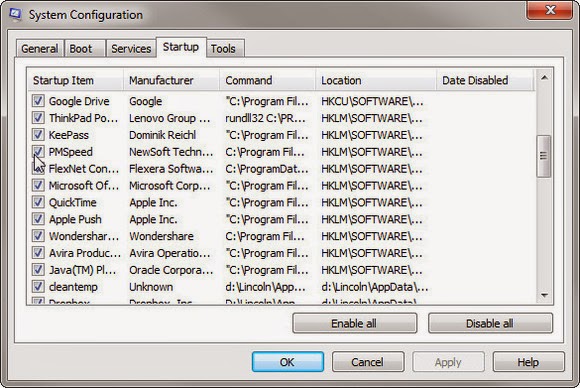Uncheck the ThinkPad Po... startup item
Viewport: 580px width, 388px height.
point(38,118)
